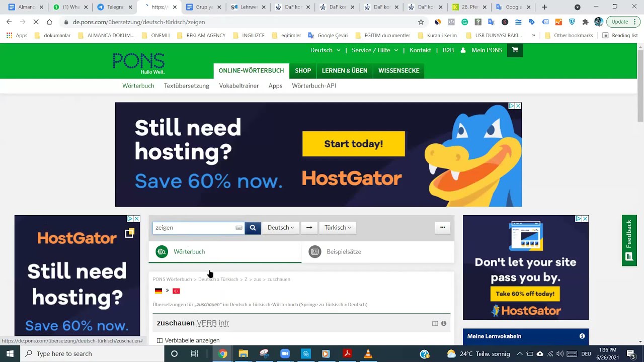
Task: Click the info icon beside zuschauen entry
Action: 444,323
